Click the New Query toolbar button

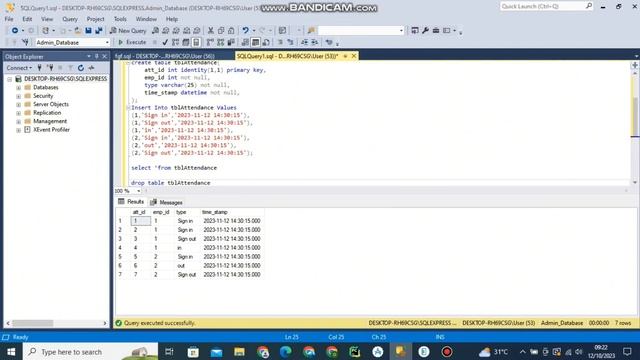click(128, 31)
